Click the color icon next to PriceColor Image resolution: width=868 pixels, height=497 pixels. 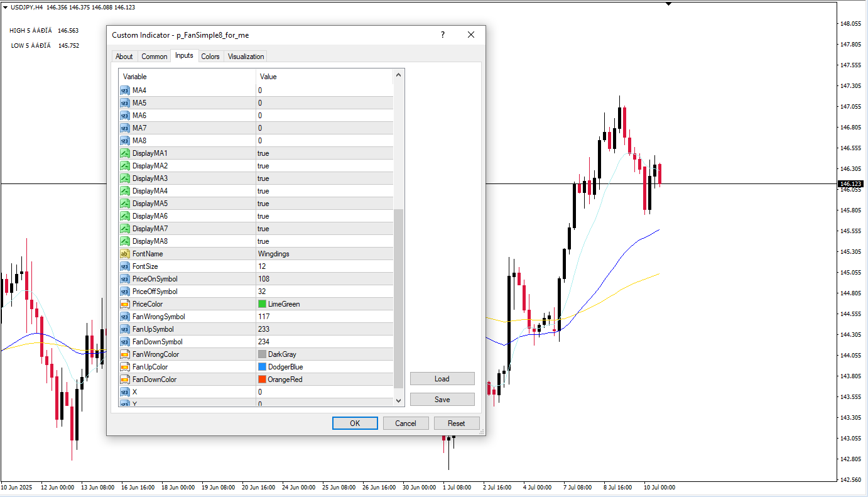124,304
